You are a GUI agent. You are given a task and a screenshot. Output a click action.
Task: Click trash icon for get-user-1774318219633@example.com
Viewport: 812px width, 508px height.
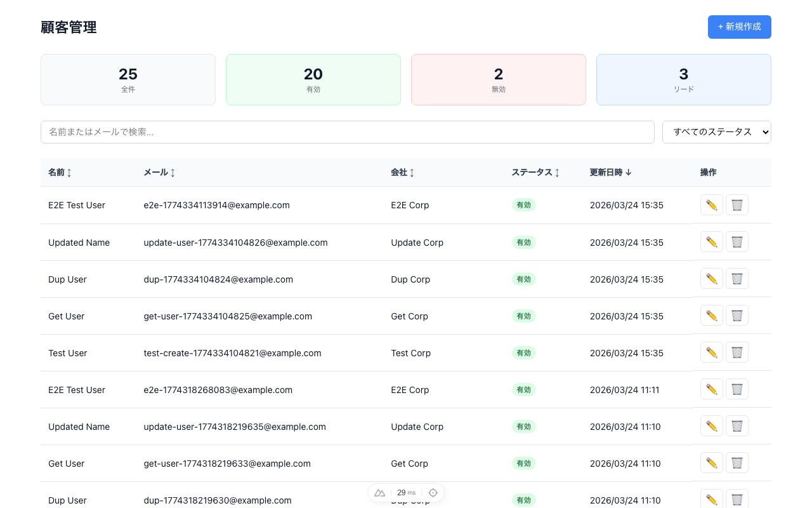click(x=737, y=463)
